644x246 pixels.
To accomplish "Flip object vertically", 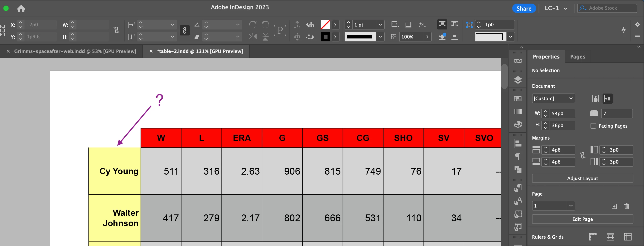I will click(x=265, y=36).
